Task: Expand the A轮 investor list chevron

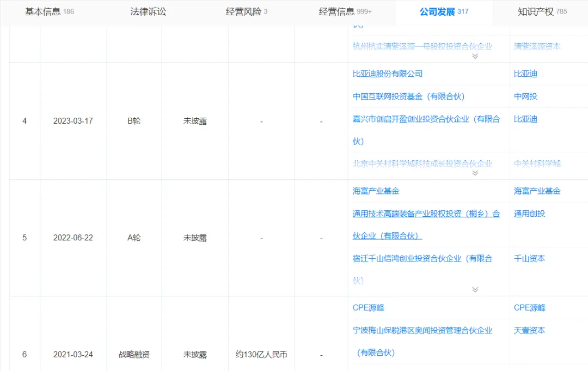Action: (475, 290)
